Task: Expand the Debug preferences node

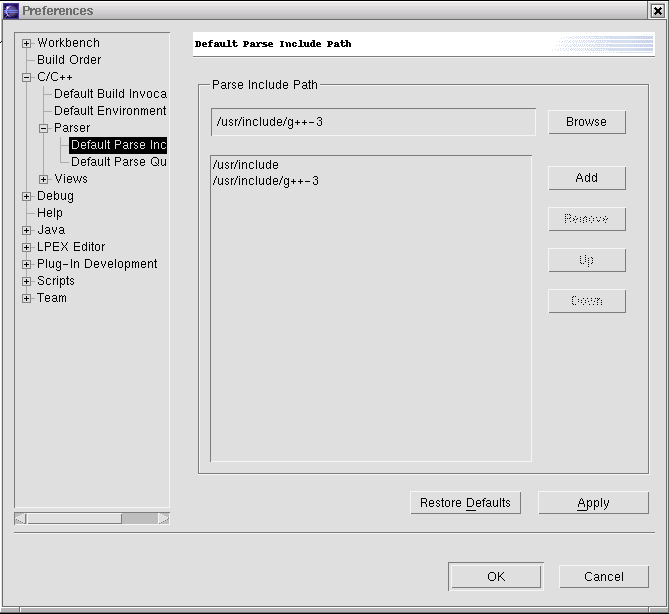Action: (27, 196)
